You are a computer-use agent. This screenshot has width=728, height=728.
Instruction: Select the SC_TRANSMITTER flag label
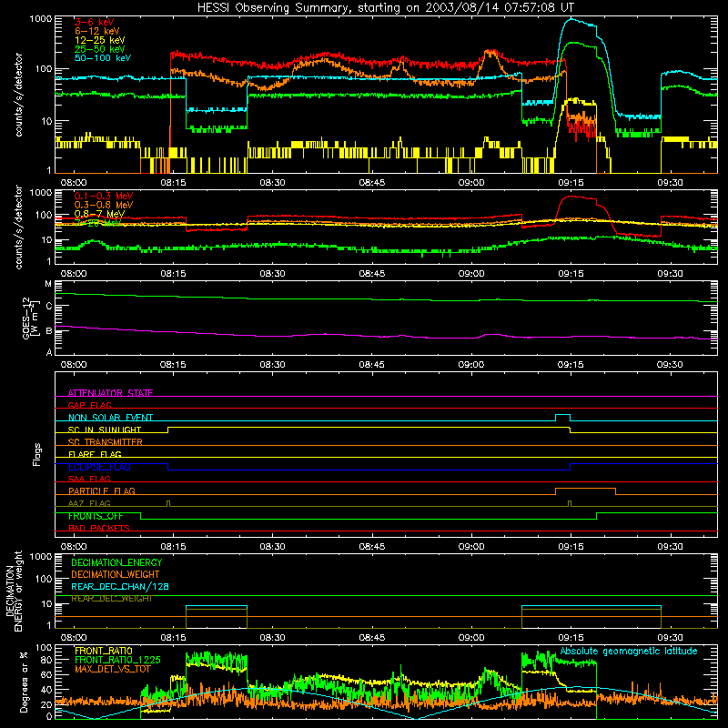coord(106,441)
